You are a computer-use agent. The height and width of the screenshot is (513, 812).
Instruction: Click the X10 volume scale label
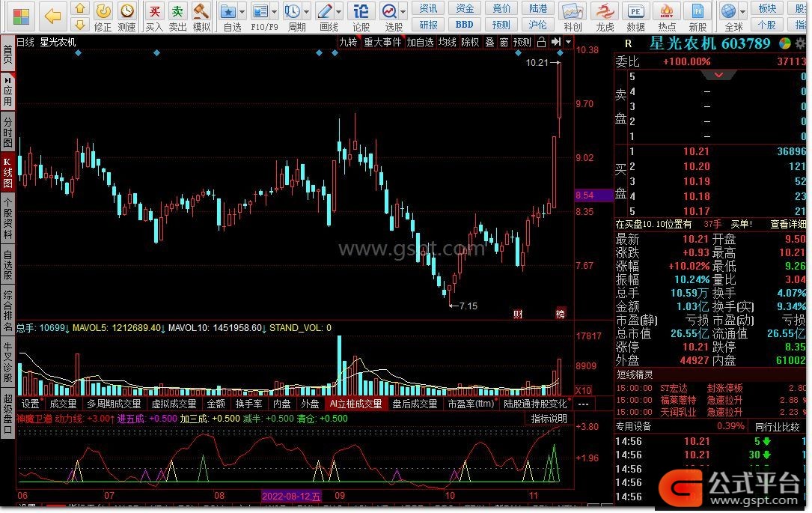pyautogui.click(x=584, y=390)
